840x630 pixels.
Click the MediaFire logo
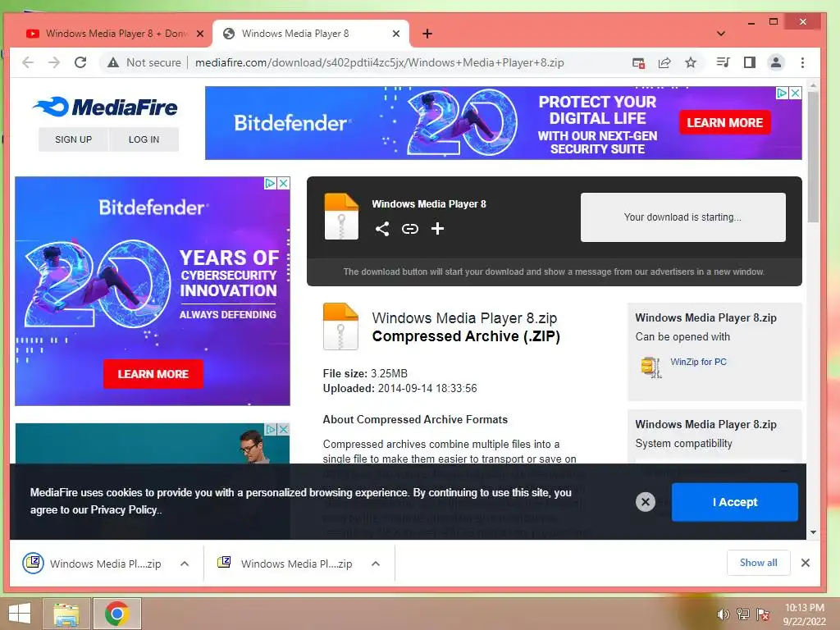[x=105, y=107]
